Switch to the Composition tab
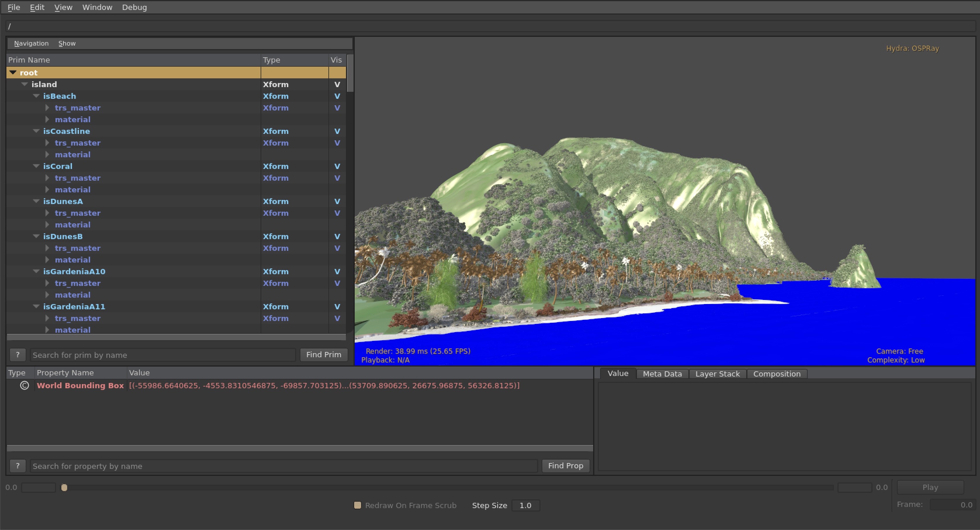The height and width of the screenshot is (530, 980). pyautogui.click(x=777, y=374)
